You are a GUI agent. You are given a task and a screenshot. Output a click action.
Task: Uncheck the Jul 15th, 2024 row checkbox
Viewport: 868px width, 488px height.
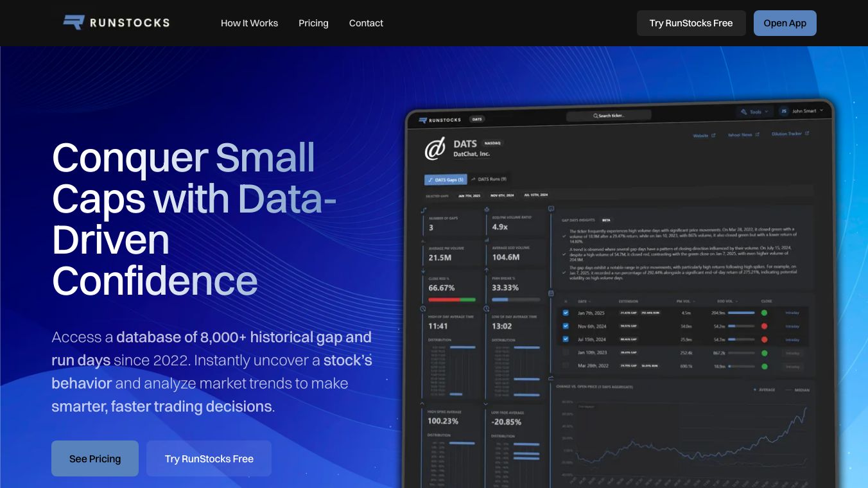(x=566, y=339)
